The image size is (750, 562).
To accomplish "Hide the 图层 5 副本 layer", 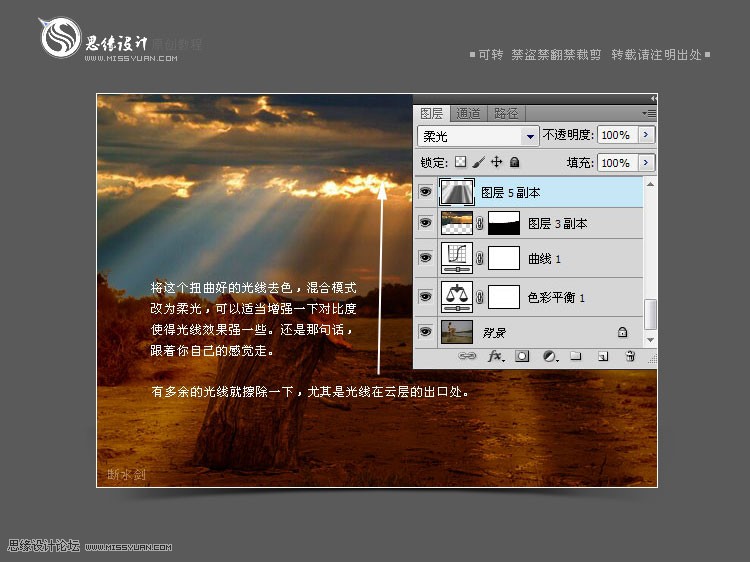I will 425,192.
